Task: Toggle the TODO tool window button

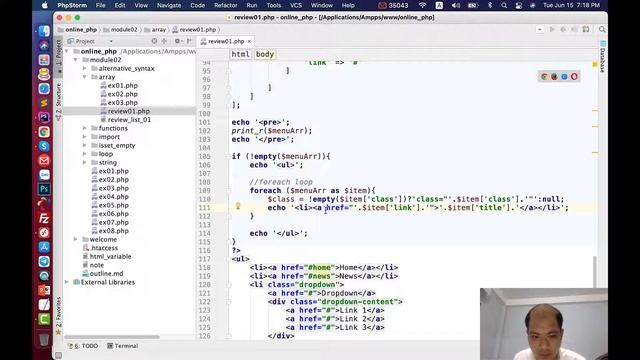Action: (x=83, y=346)
